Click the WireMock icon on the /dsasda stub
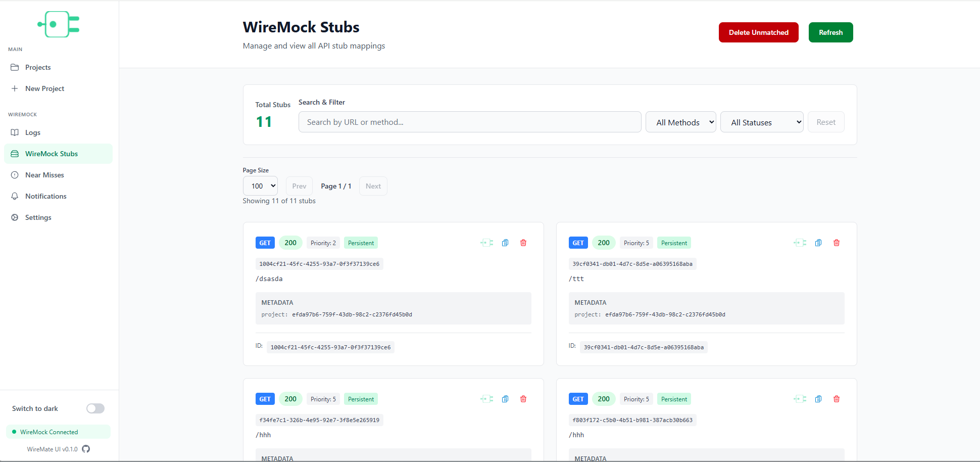Viewport: 980px width, 462px height. [x=487, y=243]
